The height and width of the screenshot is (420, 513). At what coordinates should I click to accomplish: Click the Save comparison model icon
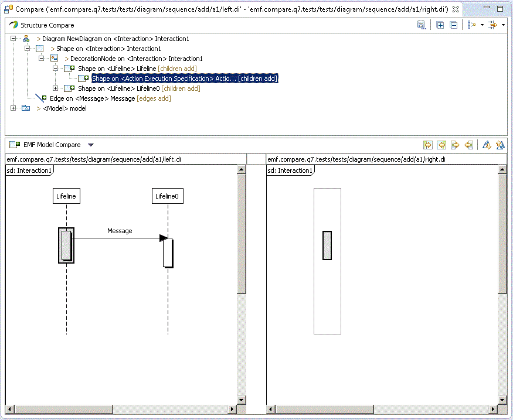(421, 25)
